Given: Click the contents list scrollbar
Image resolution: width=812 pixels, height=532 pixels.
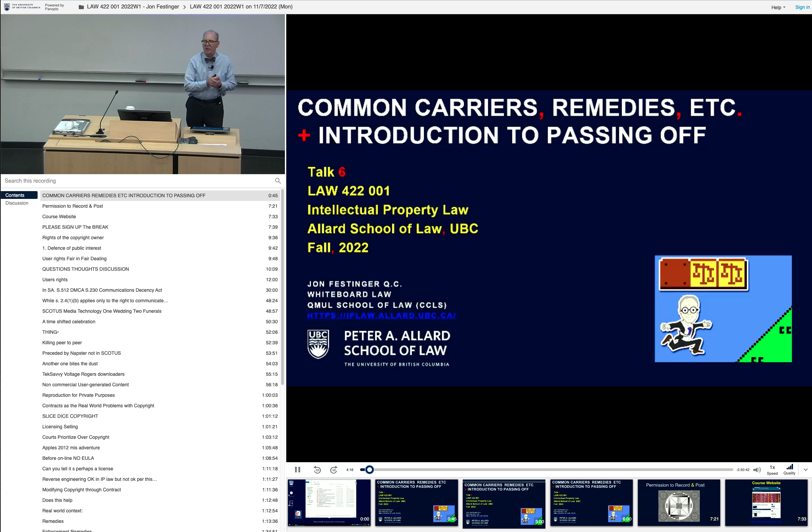Looking at the screenshot, I should coord(283,287).
